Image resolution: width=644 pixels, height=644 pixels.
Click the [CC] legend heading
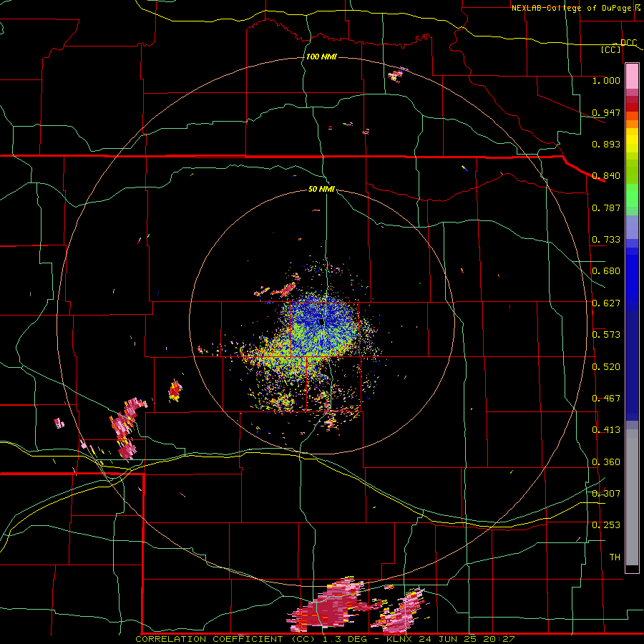click(611, 49)
